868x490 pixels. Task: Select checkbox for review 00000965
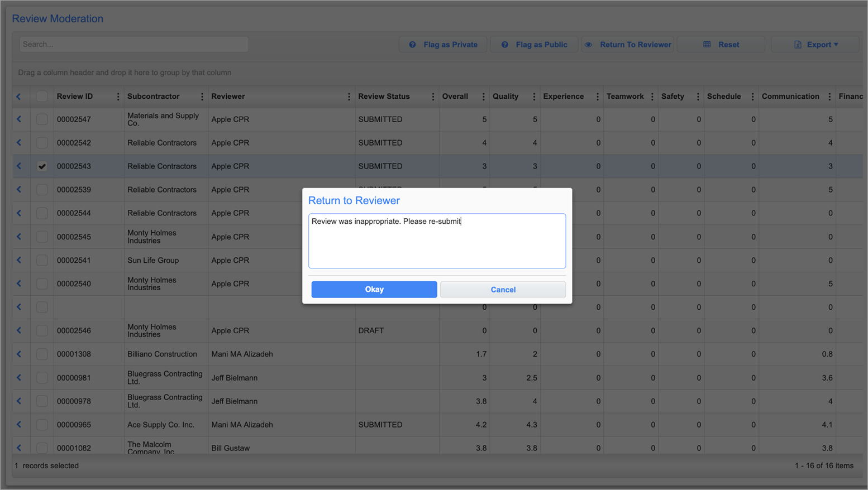coord(42,424)
